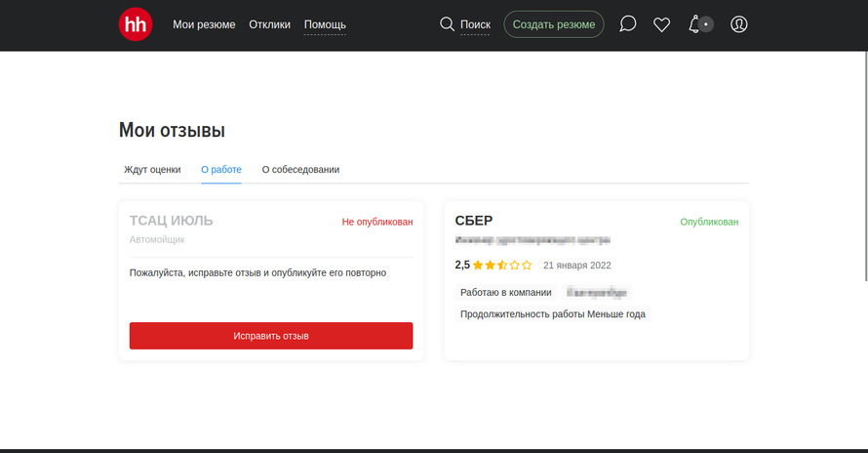Click Автомойщик position text
868x453 pixels.
(x=157, y=239)
